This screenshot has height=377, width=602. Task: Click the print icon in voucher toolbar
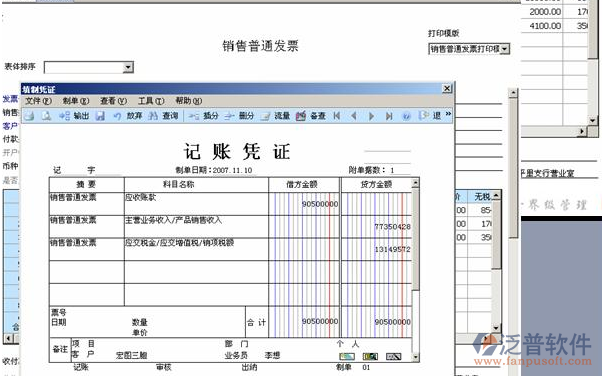(29, 116)
